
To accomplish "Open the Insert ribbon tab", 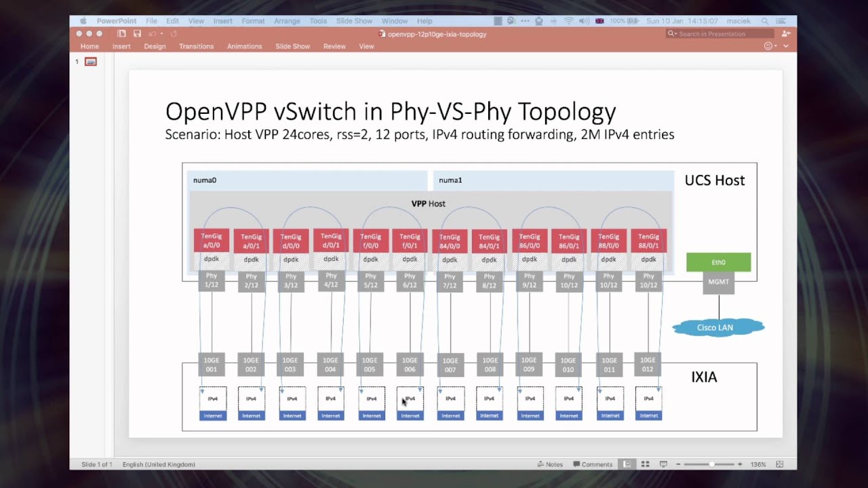I will click(121, 46).
